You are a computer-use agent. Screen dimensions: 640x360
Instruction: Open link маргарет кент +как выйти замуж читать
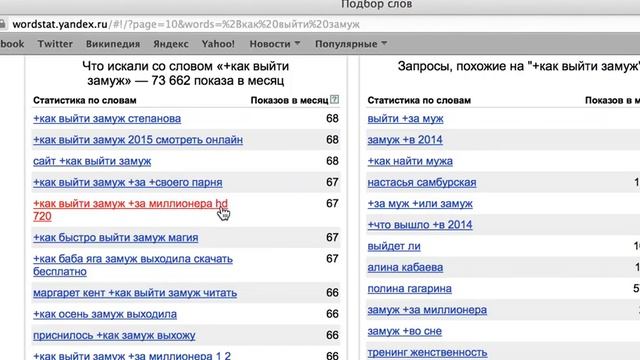pyautogui.click(x=135, y=293)
